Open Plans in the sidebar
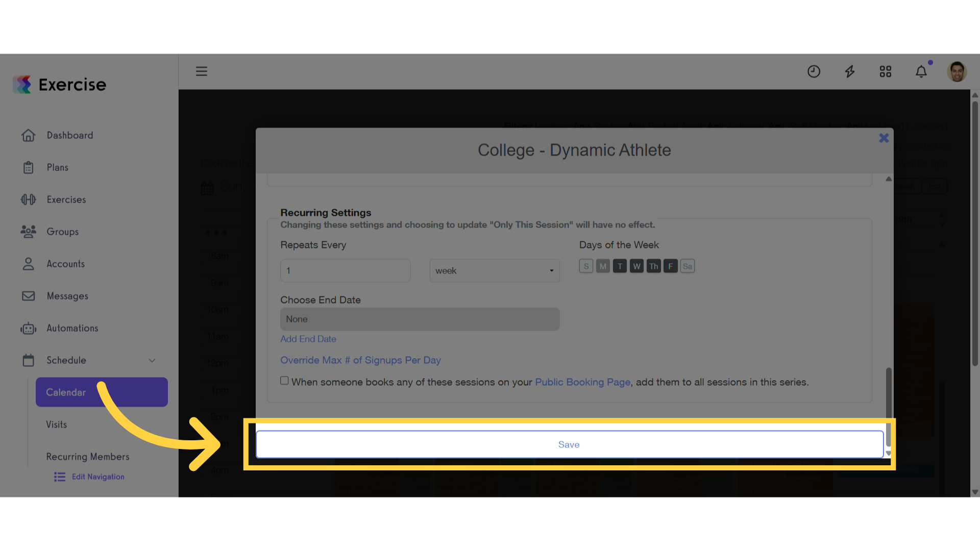This screenshot has width=980, height=551. 58,167
